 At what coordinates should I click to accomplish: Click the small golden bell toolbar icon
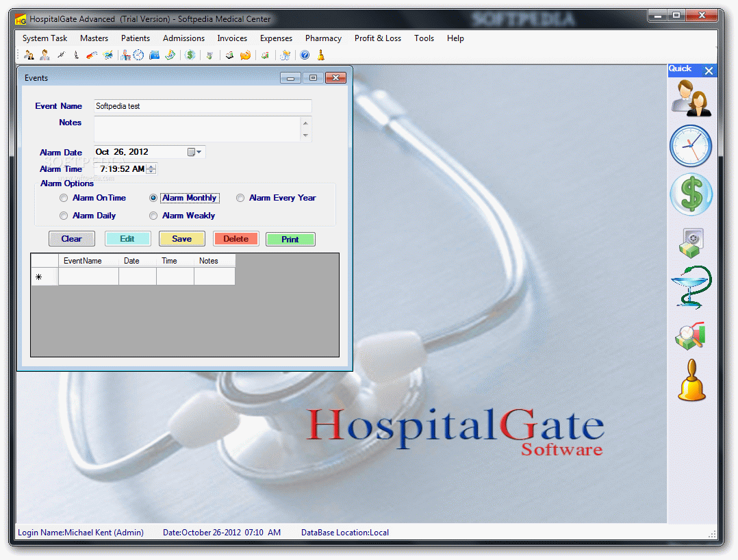click(x=321, y=55)
